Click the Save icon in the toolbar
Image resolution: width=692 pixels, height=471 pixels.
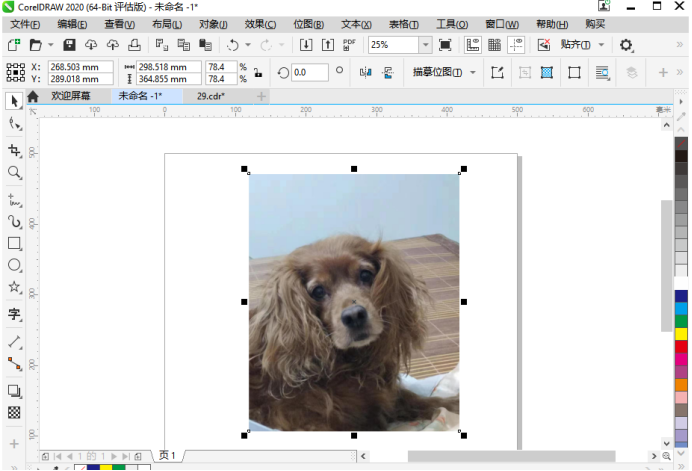(x=69, y=45)
